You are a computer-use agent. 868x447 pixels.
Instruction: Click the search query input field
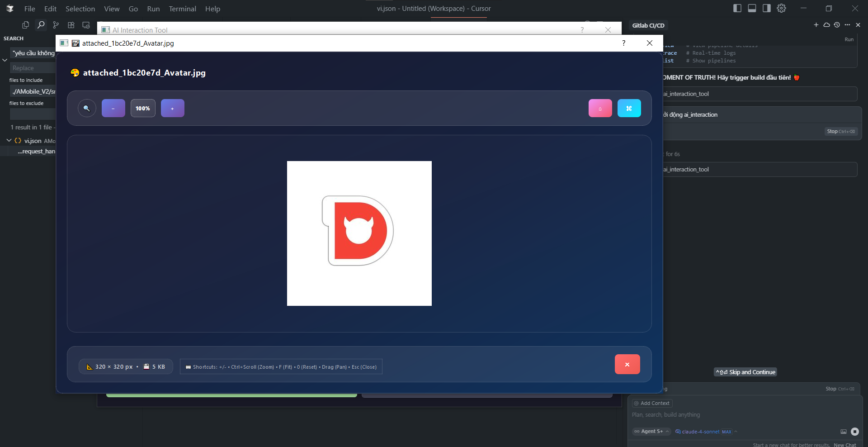coord(33,53)
